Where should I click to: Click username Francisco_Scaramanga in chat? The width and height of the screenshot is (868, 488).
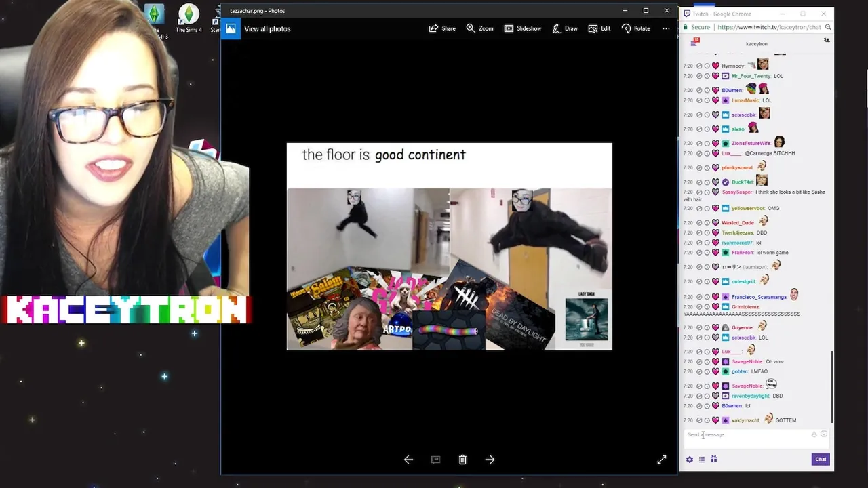pos(759,297)
